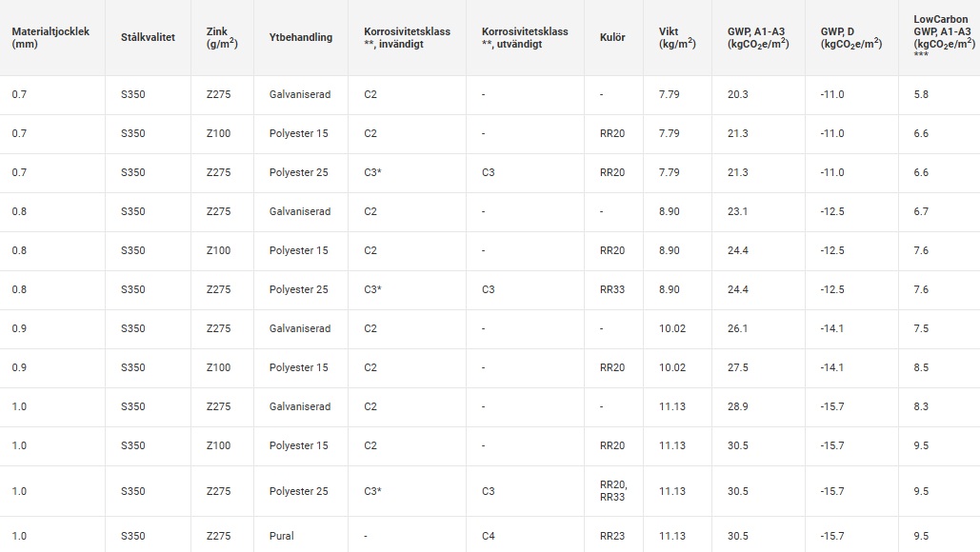
Task: Select the 27.5 GWP A1-A3 value
Action: coord(737,367)
